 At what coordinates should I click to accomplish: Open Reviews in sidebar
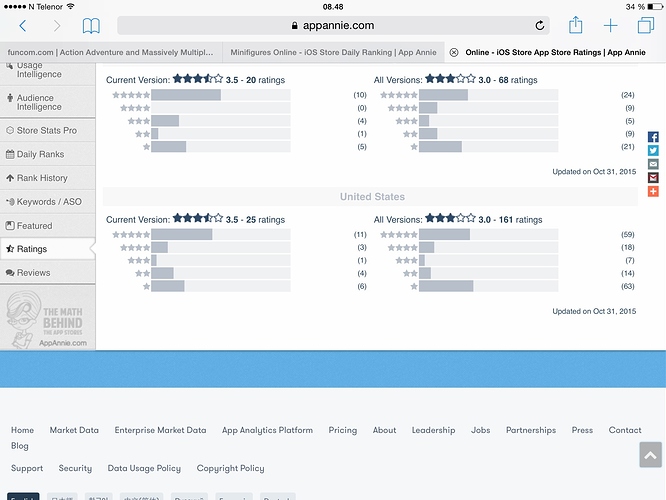coord(48,273)
